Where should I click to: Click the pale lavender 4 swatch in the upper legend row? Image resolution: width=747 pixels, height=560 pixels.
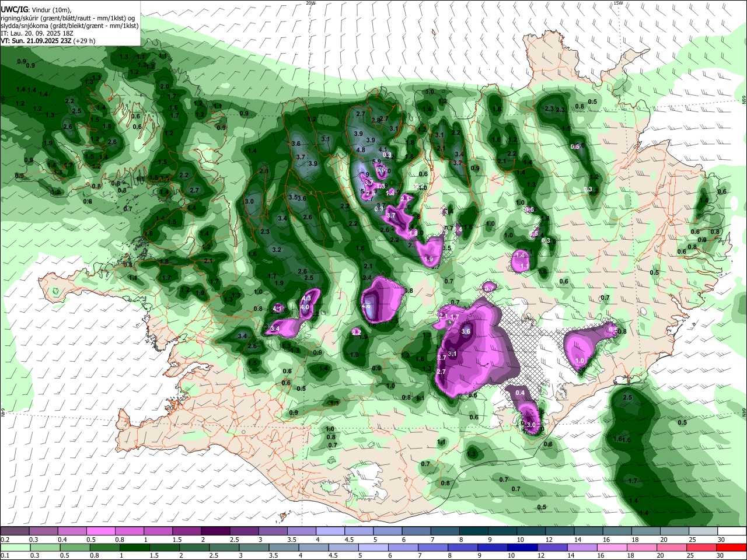[x=330, y=531]
